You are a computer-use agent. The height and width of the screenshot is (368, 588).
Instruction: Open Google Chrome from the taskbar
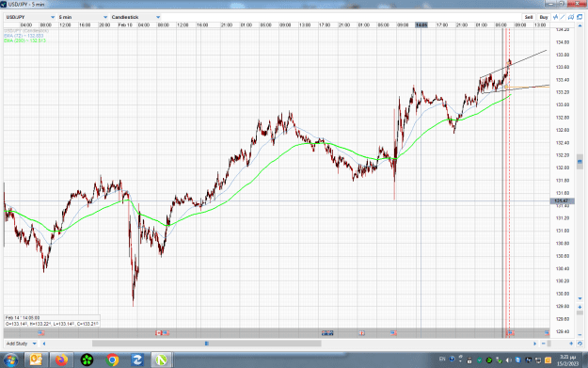click(x=112, y=360)
